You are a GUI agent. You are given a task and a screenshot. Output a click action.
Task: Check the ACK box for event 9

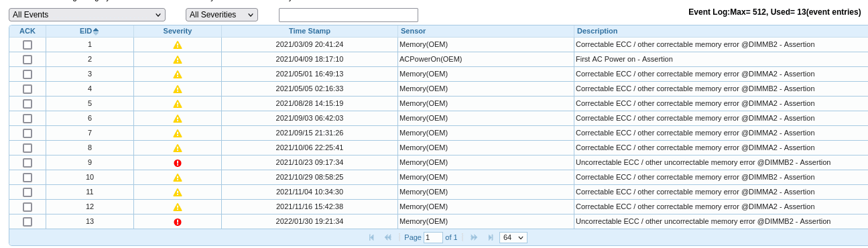27,163
